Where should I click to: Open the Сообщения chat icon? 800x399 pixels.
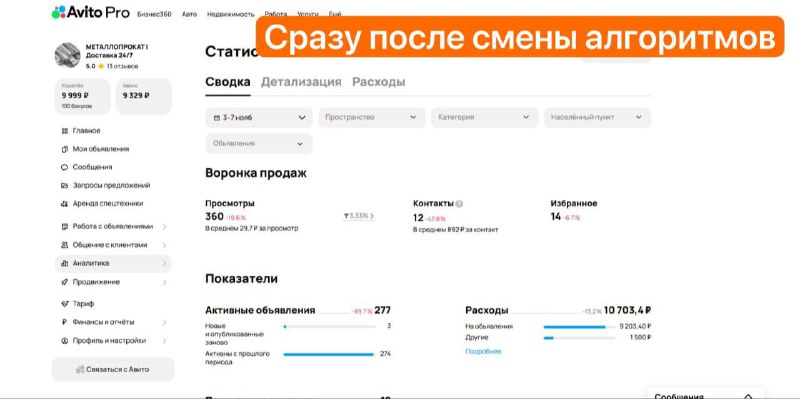click(x=64, y=167)
